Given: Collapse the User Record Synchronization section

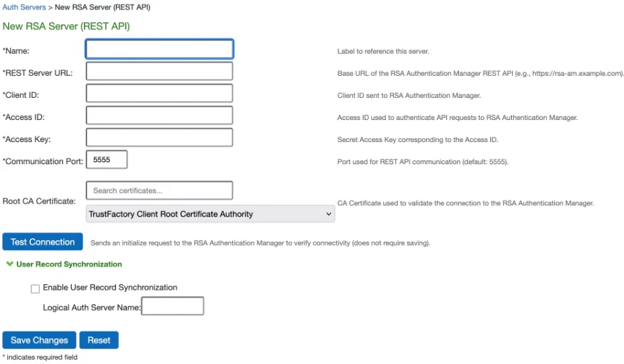Looking at the screenshot, I should pos(64,264).
